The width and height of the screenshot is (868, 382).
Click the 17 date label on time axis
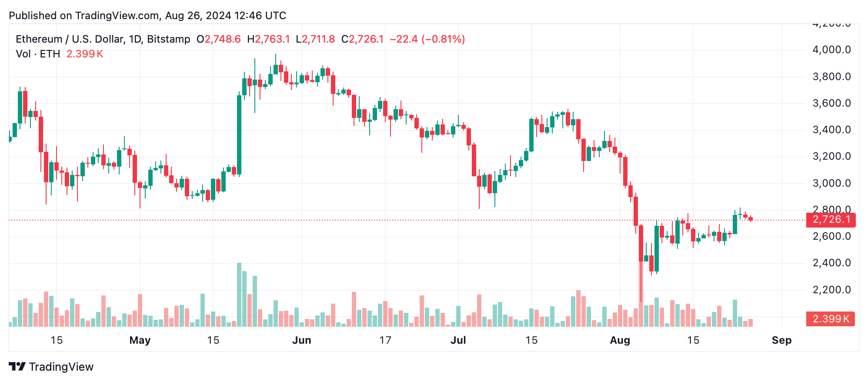(385, 340)
